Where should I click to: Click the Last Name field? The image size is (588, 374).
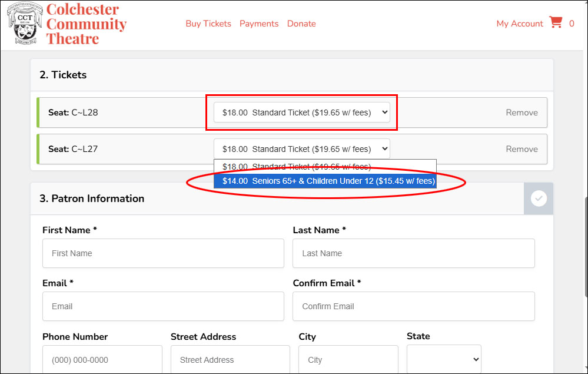click(x=413, y=253)
